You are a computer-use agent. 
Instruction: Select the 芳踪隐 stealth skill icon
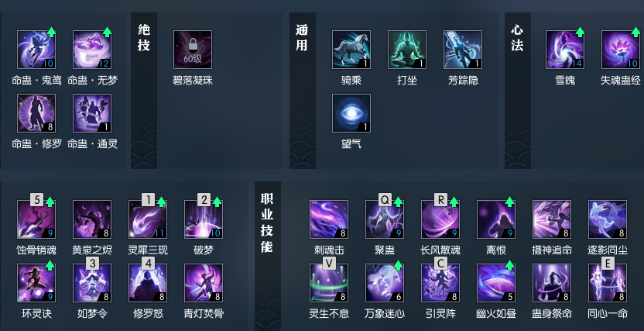click(x=463, y=50)
